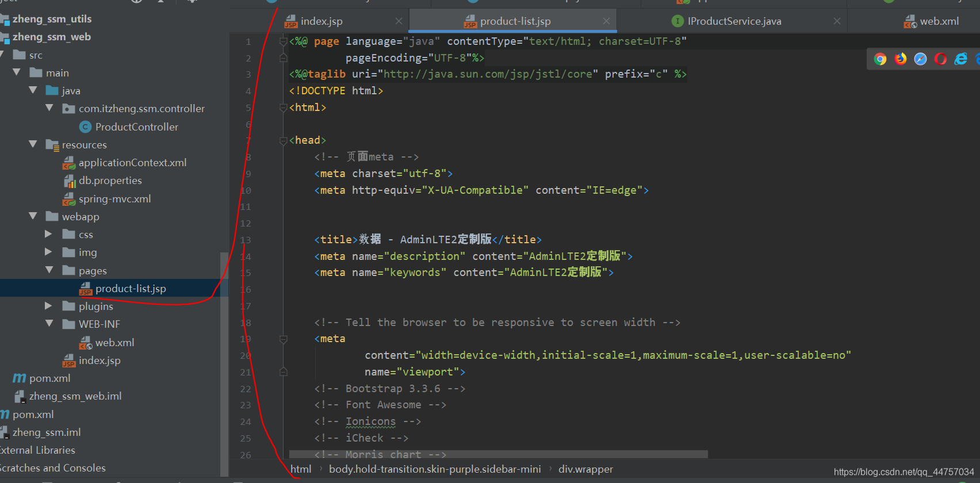Select Scratches and Consoles node
980x483 pixels.
tap(53, 468)
